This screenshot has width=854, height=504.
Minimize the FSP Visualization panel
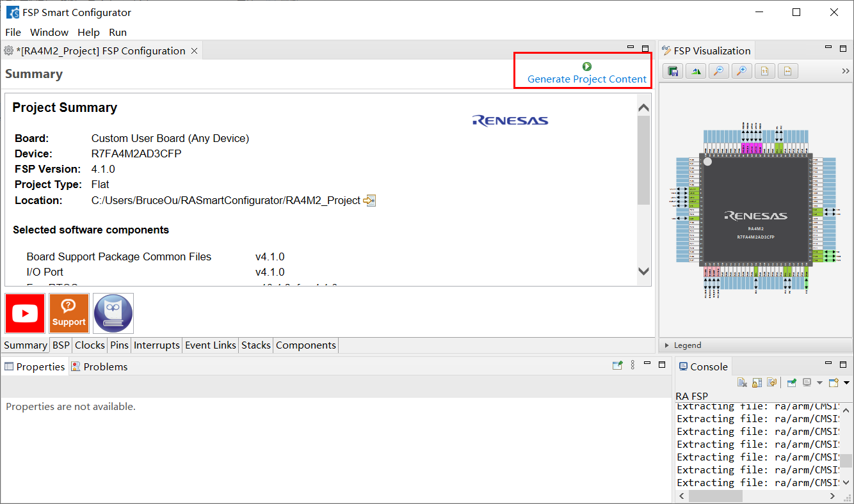pyautogui.click(x=828, y=47)
